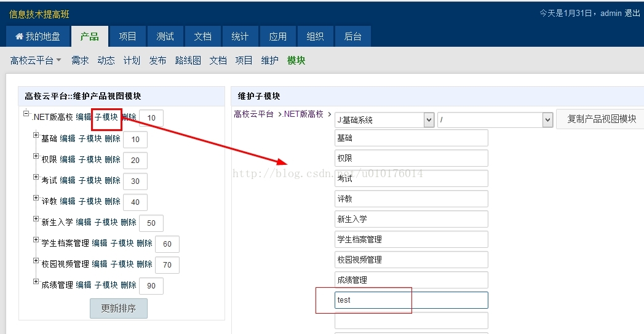The width and height of the screenshot is (644, 334).
Task: Click the order field showing 20
Action: (135, 160)
